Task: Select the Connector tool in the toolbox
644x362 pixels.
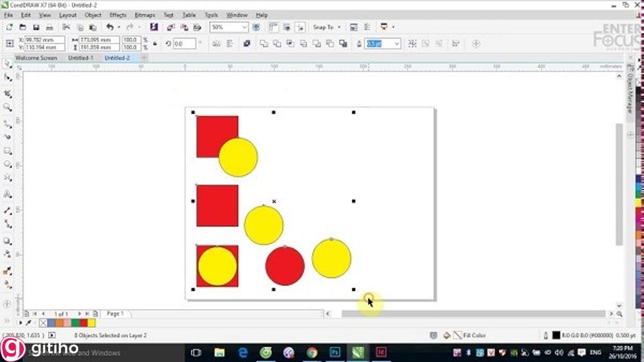Action: pos(8,224)
